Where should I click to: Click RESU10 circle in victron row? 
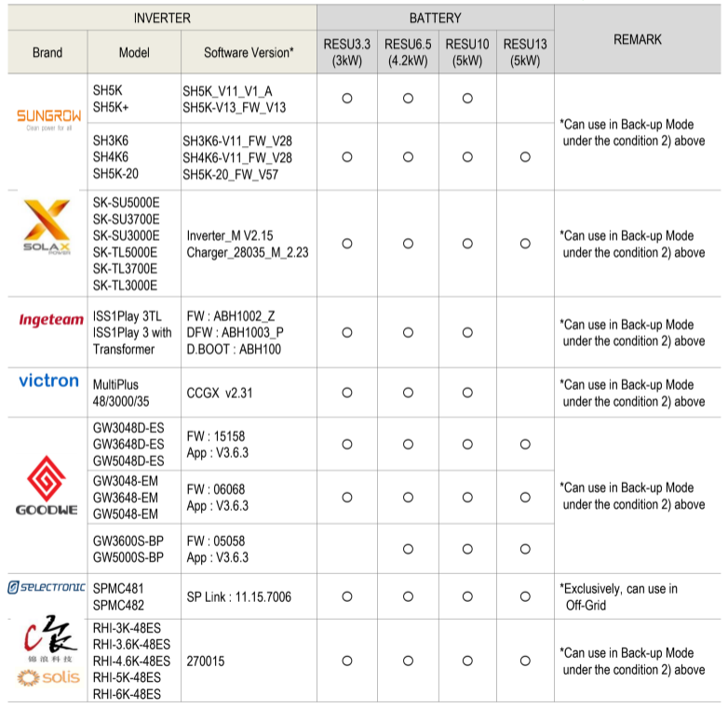(467, 393)
